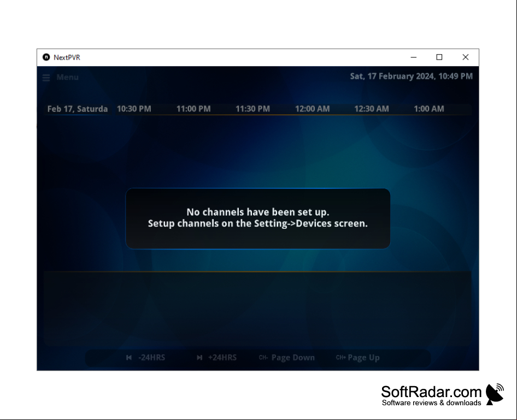Minimize the NextPVR window
The height and width of the screenshot is (420, 517).
click(414, 57)
